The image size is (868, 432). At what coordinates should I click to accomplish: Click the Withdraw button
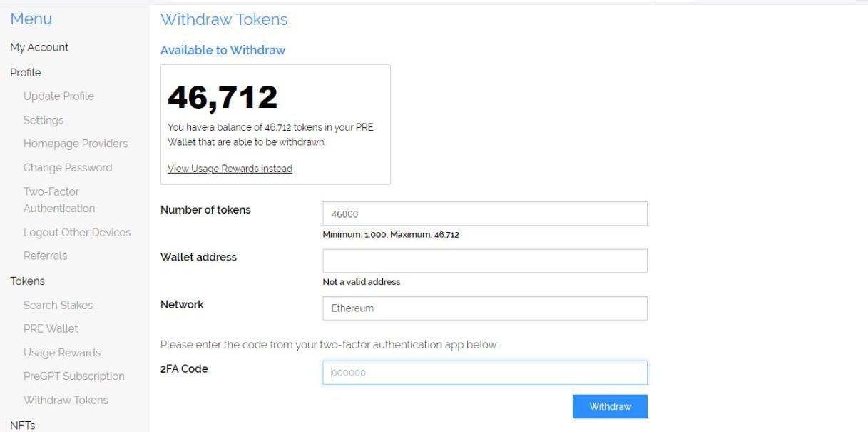pos(610,406)
